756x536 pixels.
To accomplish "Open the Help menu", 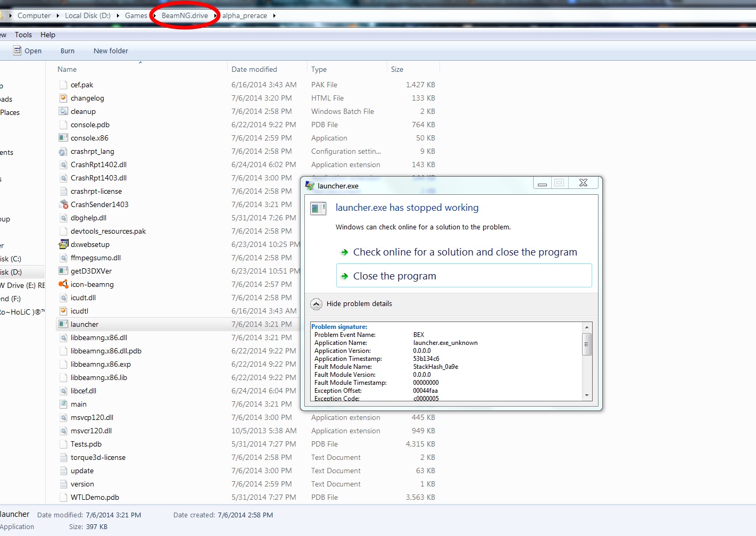I will pos(48,35).
